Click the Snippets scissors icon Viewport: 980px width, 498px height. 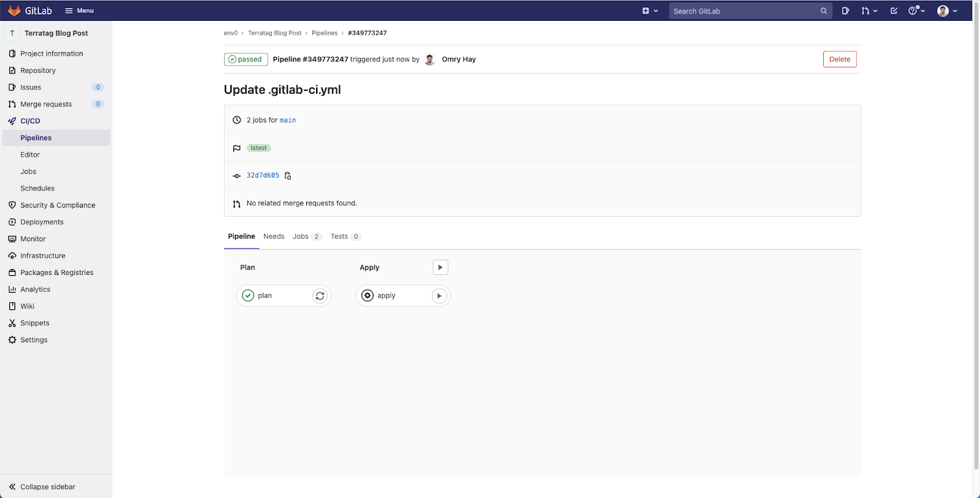pyautogui.click(x=12, y=323)
